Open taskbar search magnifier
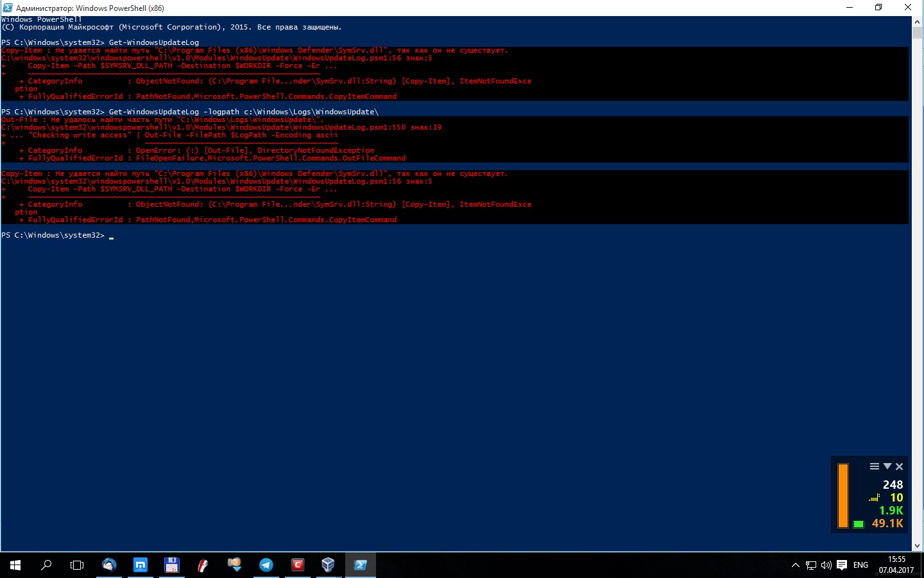The height and width of the screenshot is (578, 924). click(x=46, y=565)
